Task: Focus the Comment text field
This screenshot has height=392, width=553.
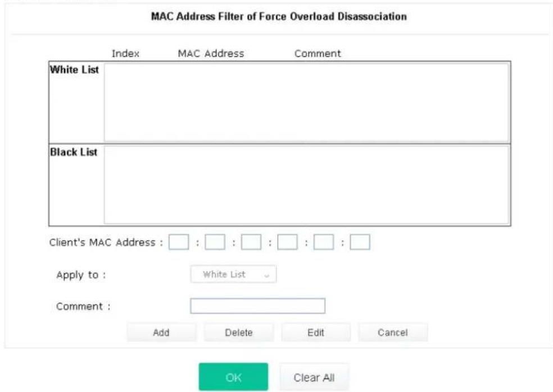Action: 257,306
